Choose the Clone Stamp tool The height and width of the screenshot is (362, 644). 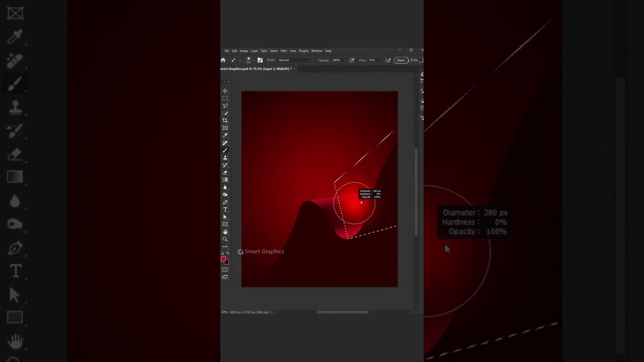point(225,158)
